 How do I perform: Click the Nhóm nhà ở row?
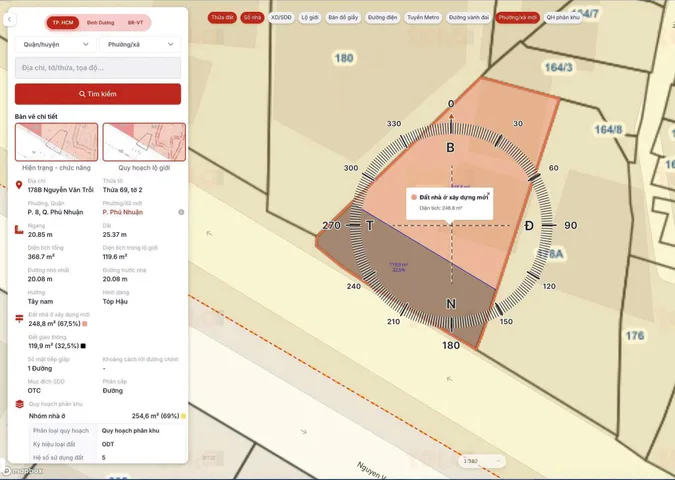(x=107, y=416)
